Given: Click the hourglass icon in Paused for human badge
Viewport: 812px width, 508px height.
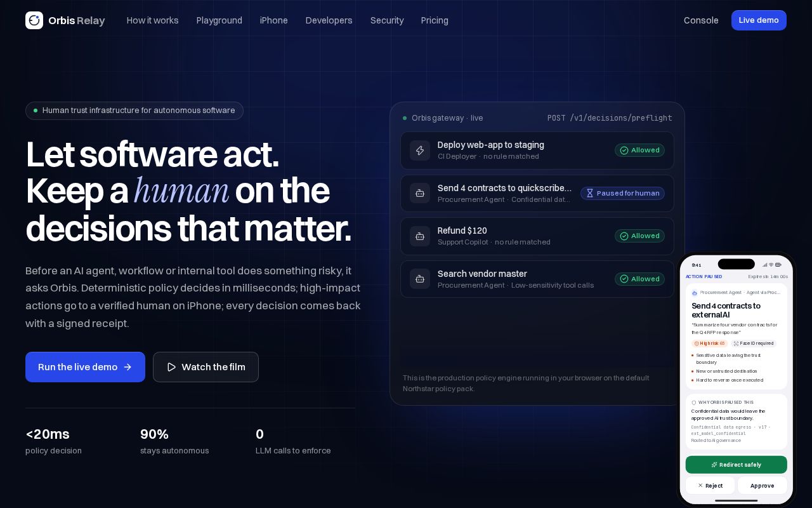Looking at the screenshot, I should pos(590,193).
